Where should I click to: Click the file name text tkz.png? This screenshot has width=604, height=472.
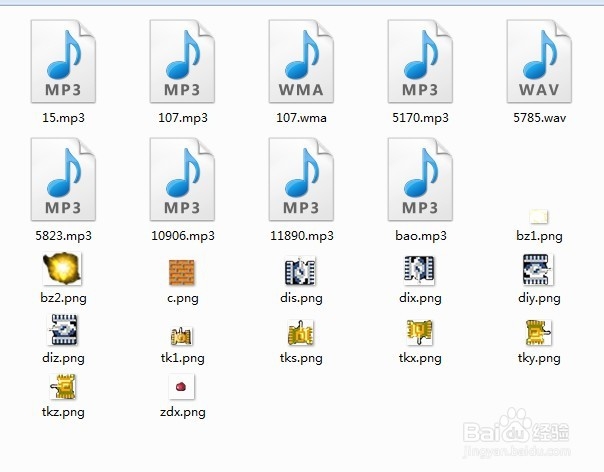coord(63,412)
